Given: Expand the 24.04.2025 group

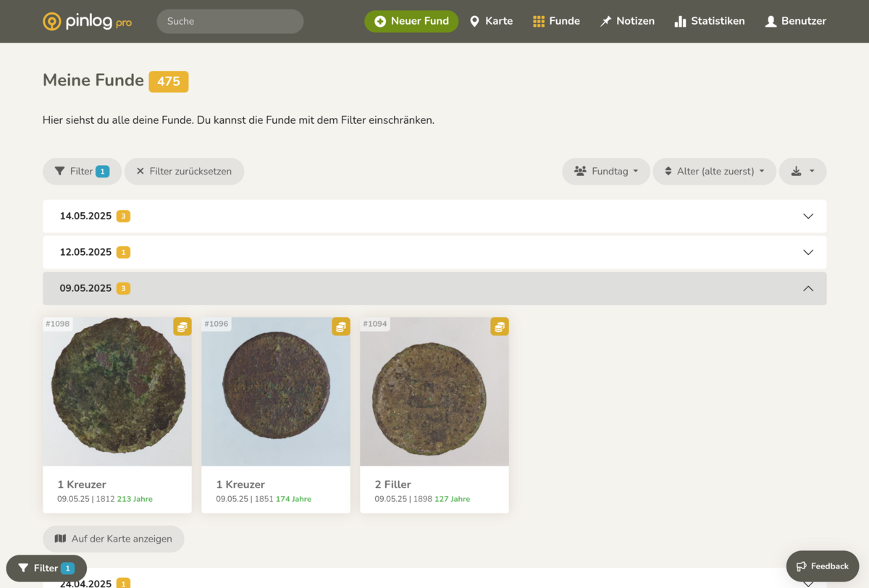Looking at the screenshot, I should (434, 579).
